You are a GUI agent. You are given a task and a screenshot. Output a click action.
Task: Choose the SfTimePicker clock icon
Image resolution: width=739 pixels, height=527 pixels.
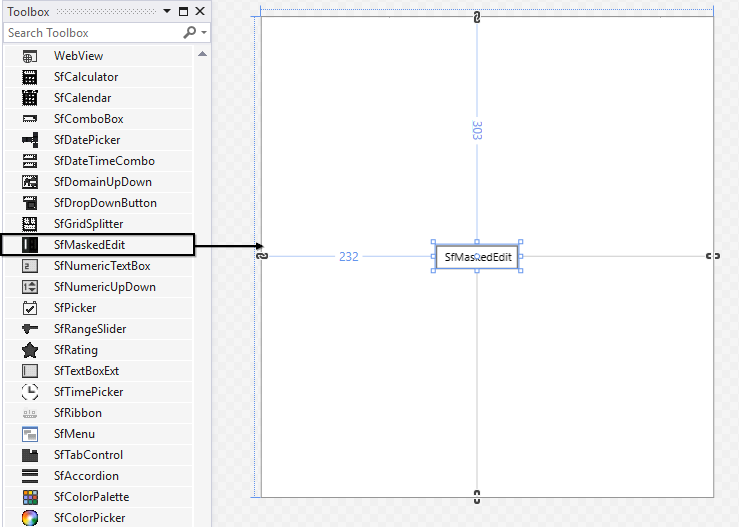tap(30, 392)
